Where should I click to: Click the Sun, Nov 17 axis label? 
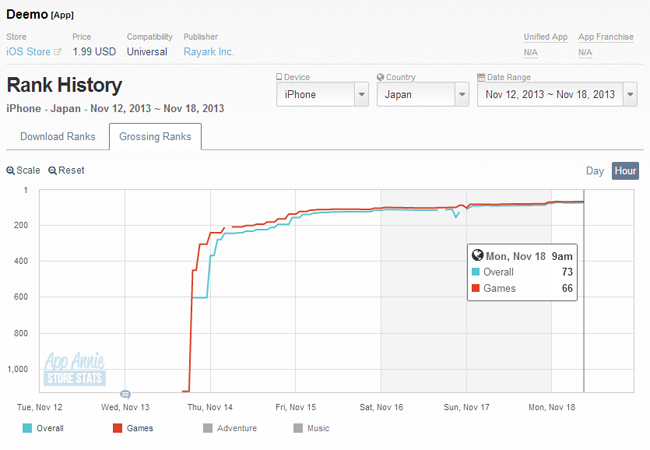pyautogui.click(x=466, y=407)
